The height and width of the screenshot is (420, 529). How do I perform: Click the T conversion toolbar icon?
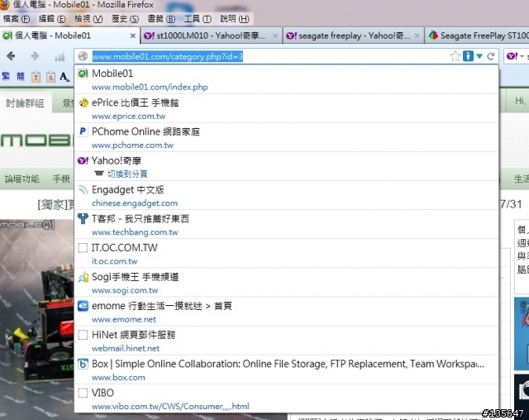[36, 77]
